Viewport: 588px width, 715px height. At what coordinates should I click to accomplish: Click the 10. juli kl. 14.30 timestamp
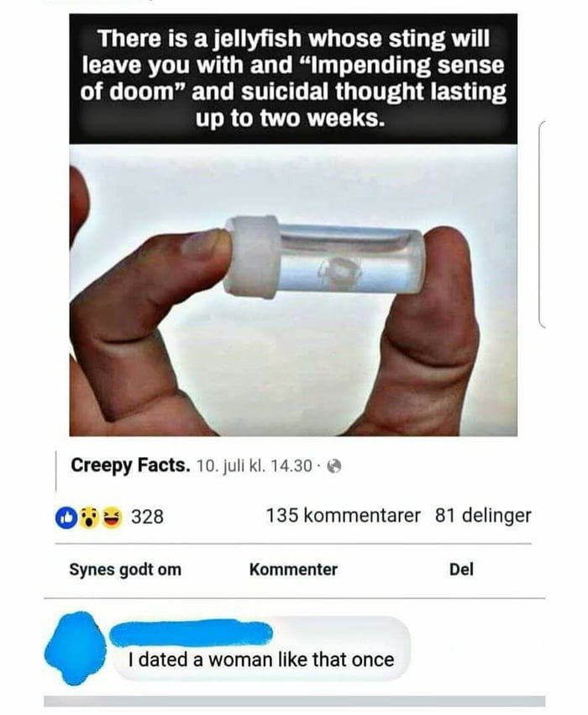pyautogui.click(x=255, y=466)
